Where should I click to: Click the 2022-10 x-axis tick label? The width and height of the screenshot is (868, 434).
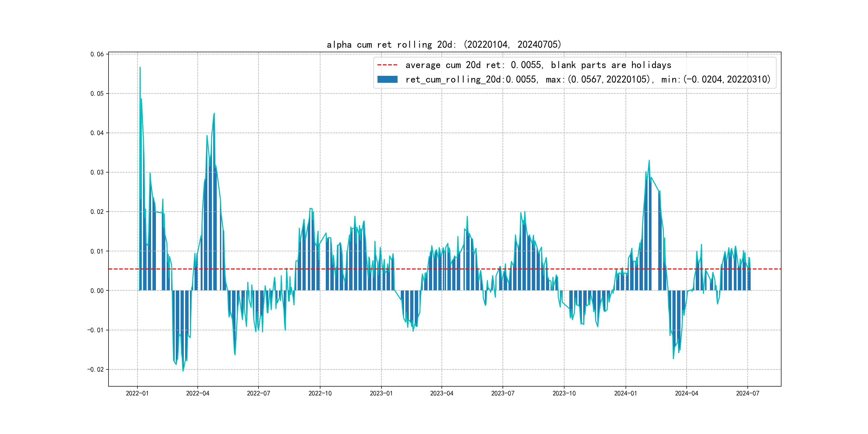[320, 393]
